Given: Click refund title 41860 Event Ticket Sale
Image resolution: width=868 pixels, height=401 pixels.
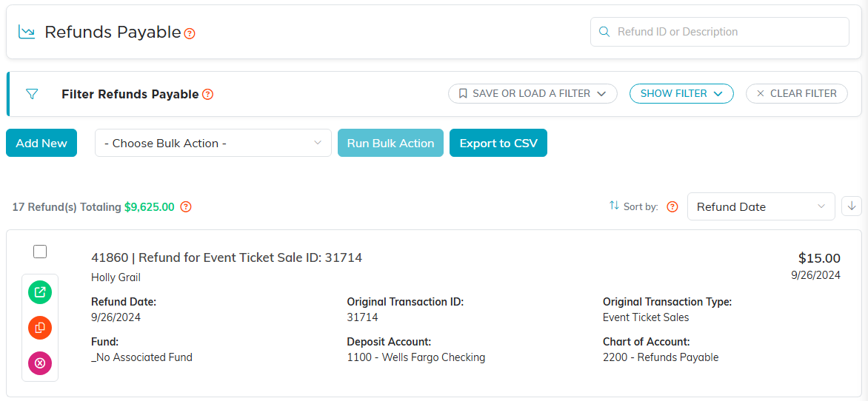Looking at the screenshot, I should pyautogui.click(x=227, y=257).
